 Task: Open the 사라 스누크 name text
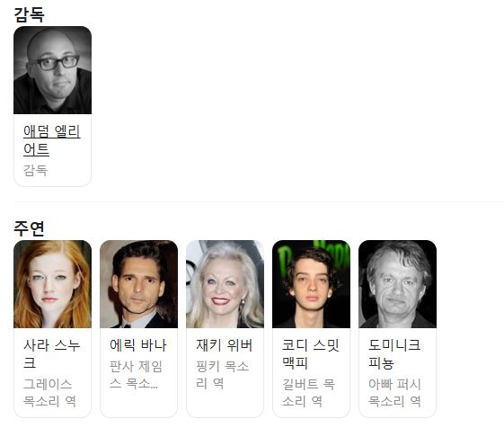click(x=51, y=354)
